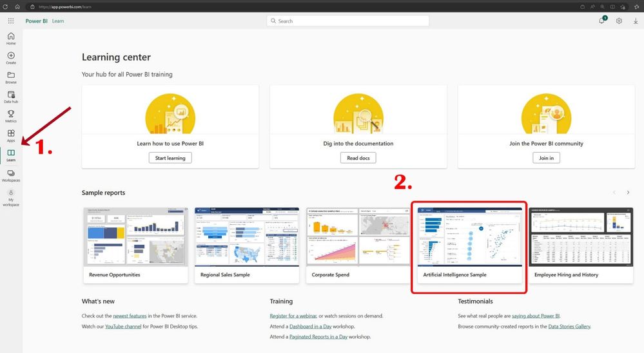Screen dimensions: 644x353
Task: Click the Testimonials heading
Action: coord(475,301)
